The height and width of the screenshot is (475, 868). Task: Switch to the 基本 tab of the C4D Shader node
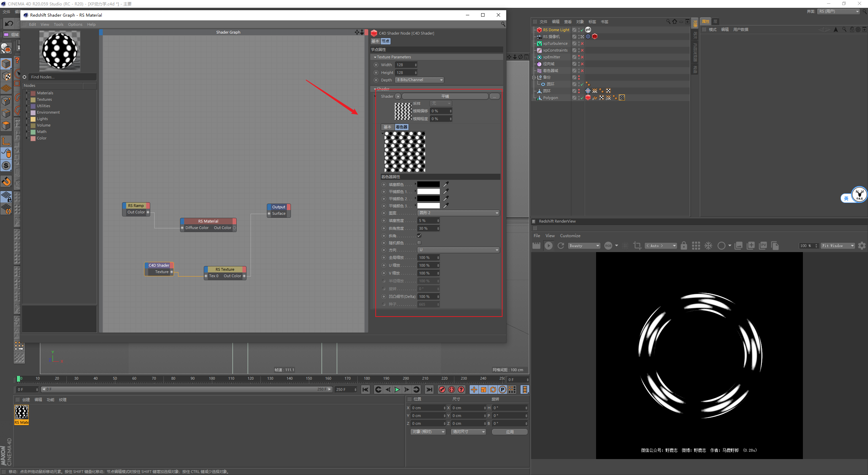pos(375,41)
